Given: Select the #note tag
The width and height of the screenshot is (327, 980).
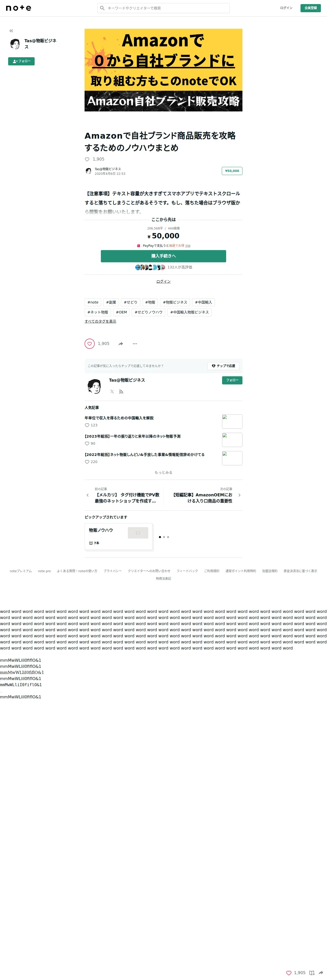Looking at the screenshot, I should [x=93, y=302].
